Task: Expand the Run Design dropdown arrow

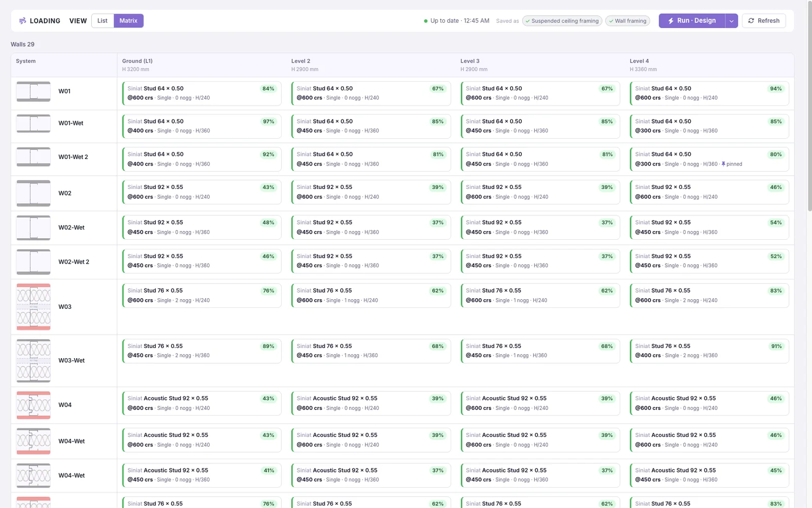Action: tap(731, 21)
